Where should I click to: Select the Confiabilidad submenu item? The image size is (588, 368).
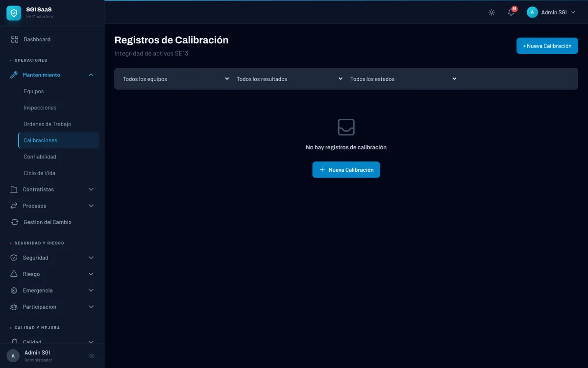(40, 157)
